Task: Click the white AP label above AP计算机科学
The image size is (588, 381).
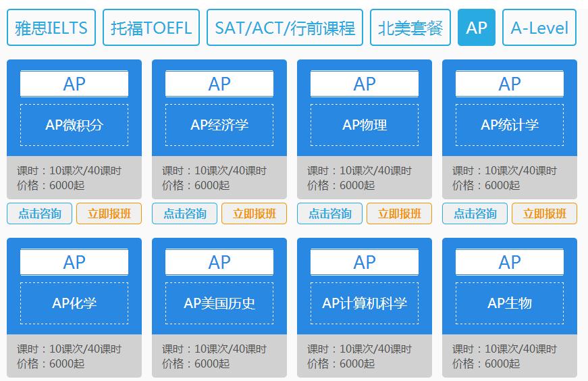Action: point(365,262)
